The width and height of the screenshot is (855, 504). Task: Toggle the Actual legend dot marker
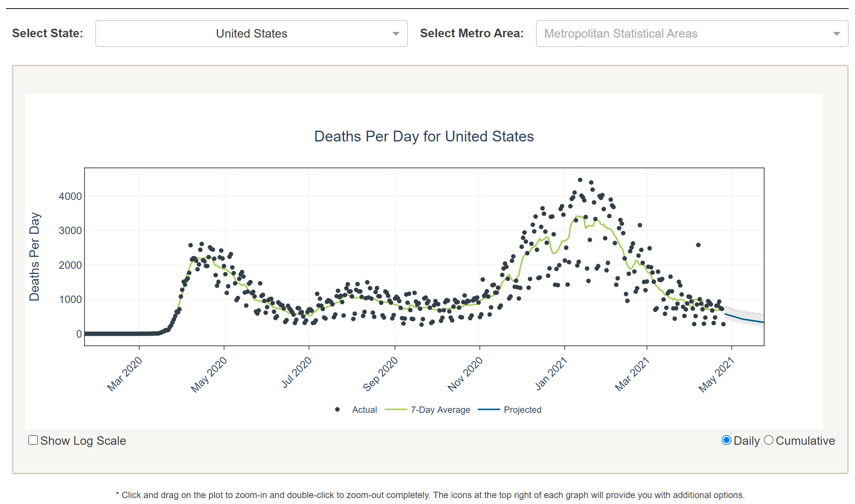[x=337, y=409]
